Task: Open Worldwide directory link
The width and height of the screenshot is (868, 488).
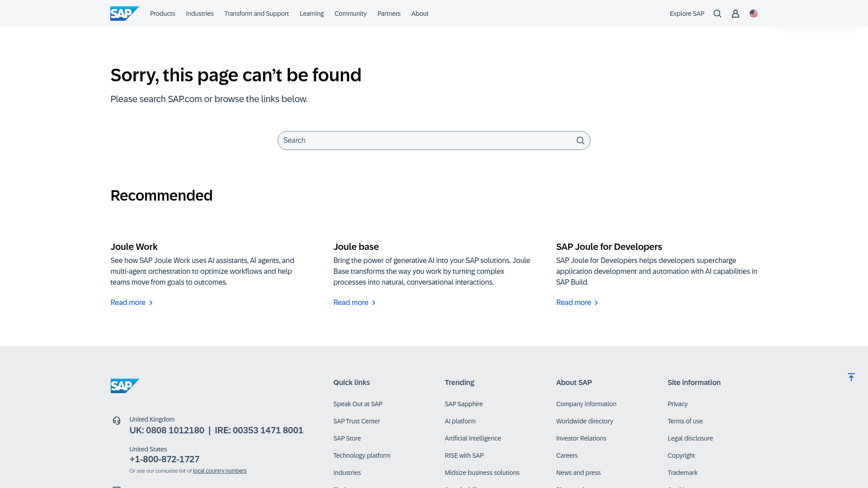Action: point(585,421)
